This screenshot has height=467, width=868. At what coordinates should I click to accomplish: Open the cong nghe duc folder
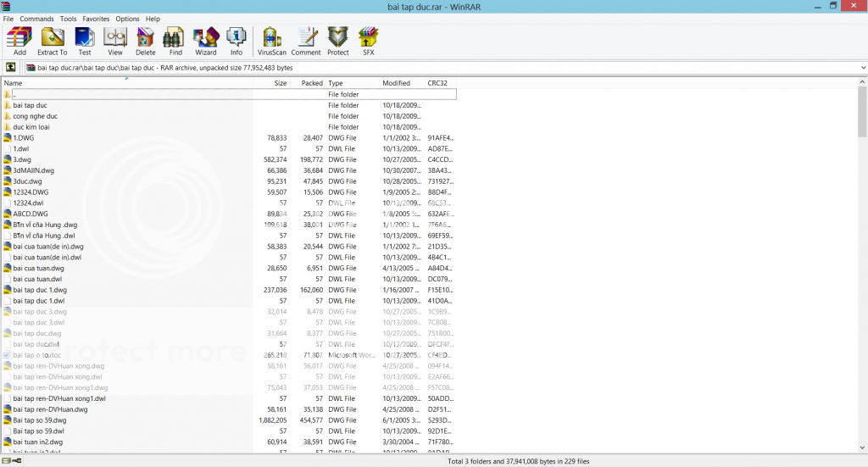(36, 116)
